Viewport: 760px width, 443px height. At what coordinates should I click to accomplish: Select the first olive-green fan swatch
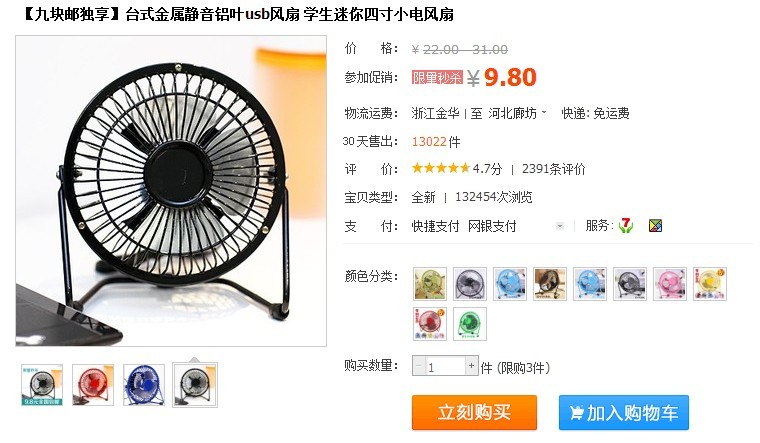[430, 284]
